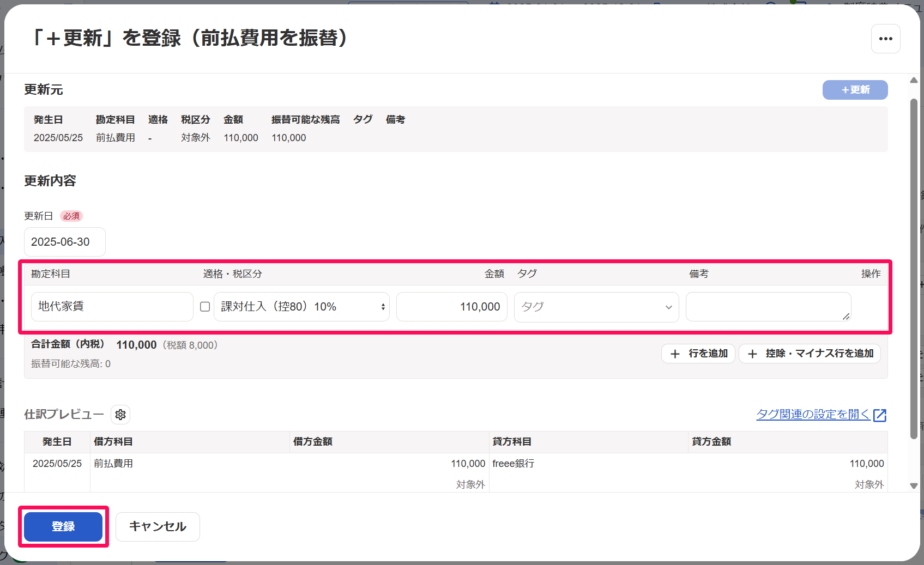924x565 pixels.
Task: Click 2025/05/25 in journal preview 発生日
Action: pyautogui.click(x=57, y=464)
